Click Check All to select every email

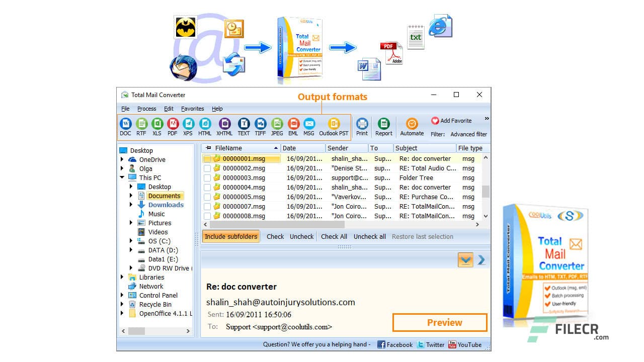(334, 236)
